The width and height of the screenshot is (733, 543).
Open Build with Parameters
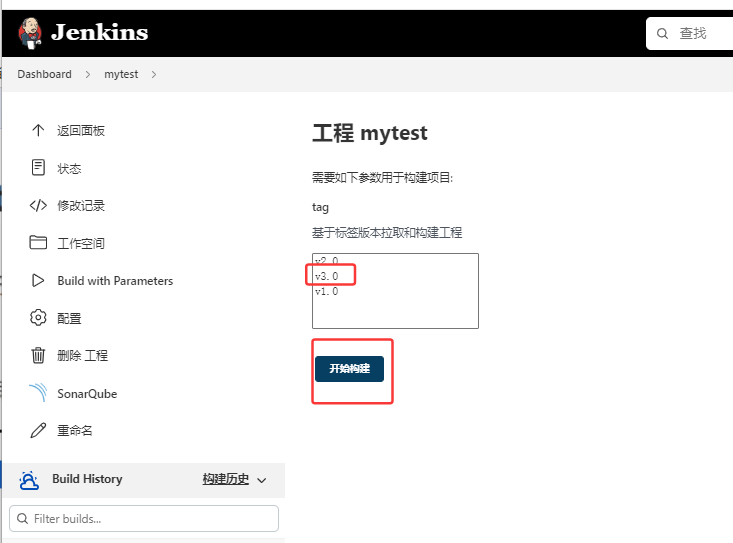pyautogui.click(x=115, y=281)
